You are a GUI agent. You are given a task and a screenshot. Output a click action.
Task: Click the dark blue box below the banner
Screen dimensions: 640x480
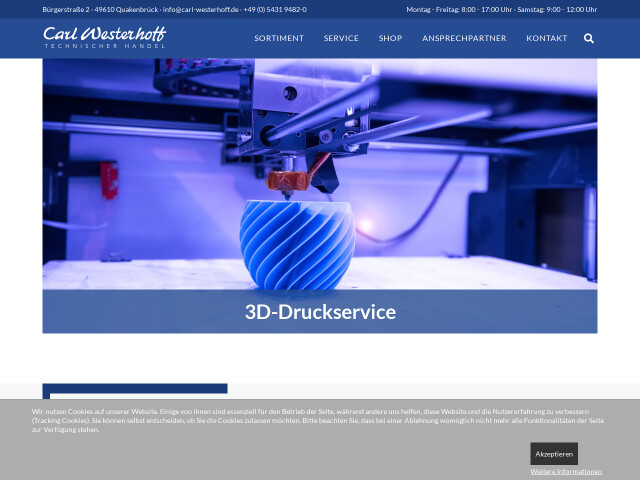pyautogui.click(x=135, y=390)
